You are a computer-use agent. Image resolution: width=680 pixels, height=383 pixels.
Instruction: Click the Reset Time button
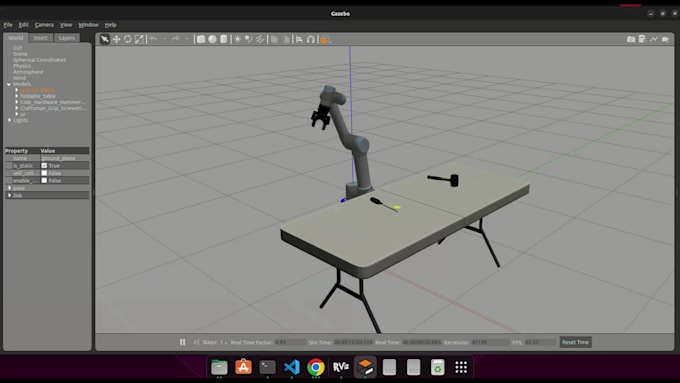[575, 342]
